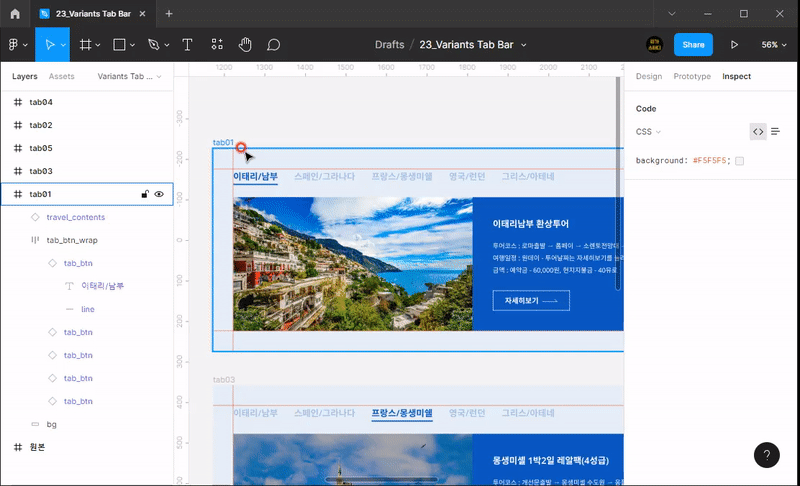Expand Move tool options dropdown
This screenshot has width=800, height=486.
tap(63, 45)
